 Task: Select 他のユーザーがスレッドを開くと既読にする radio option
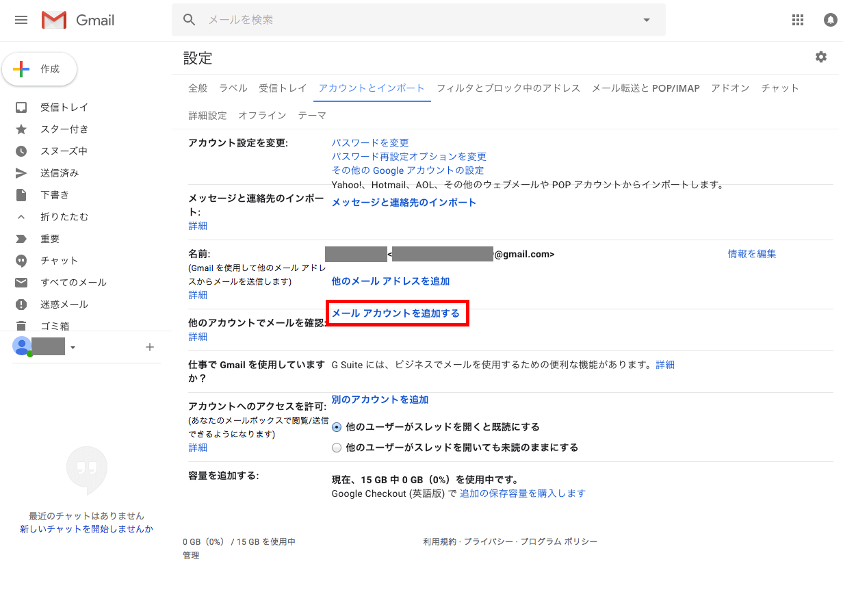click(x=337, y=427)
